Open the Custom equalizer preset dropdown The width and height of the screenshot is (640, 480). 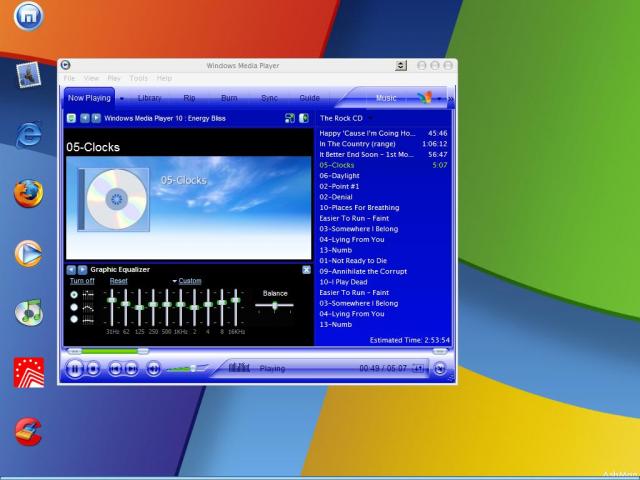click(x=187, y=281)
